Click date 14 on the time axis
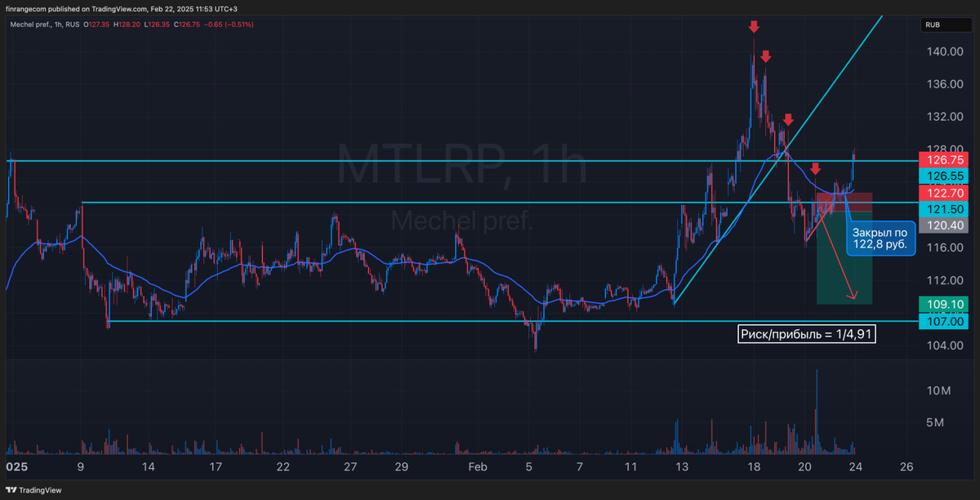Screen dimensions: 980x500 149,467
